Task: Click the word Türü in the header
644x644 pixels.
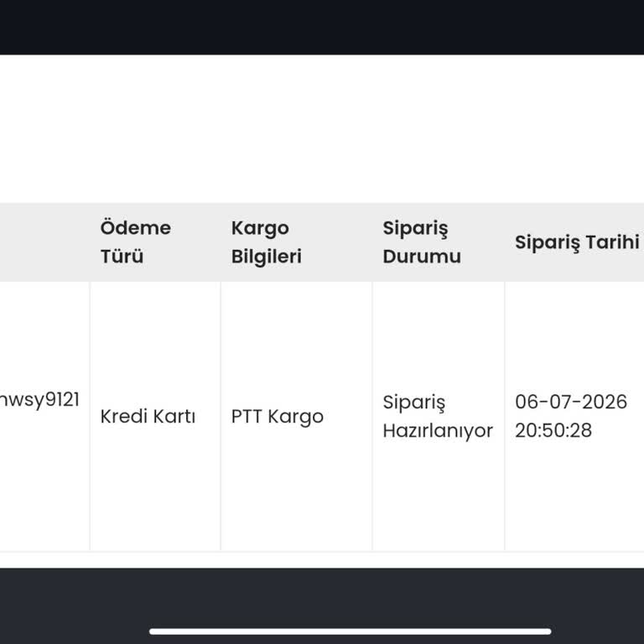Action: (122, 257)
